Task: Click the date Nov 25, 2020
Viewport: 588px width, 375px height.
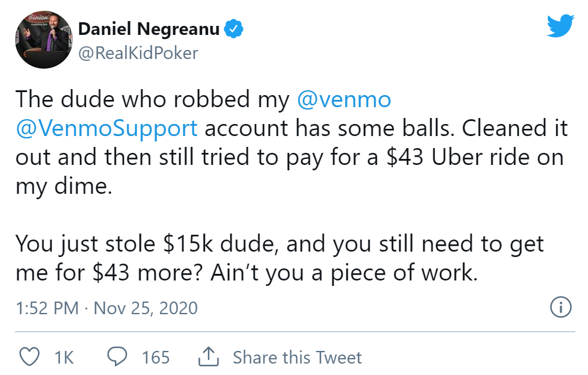Action: (145, 308)
